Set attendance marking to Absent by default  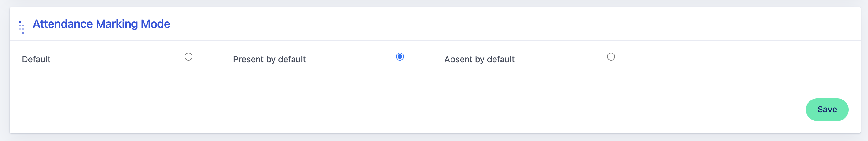click(x=610, y=57)
